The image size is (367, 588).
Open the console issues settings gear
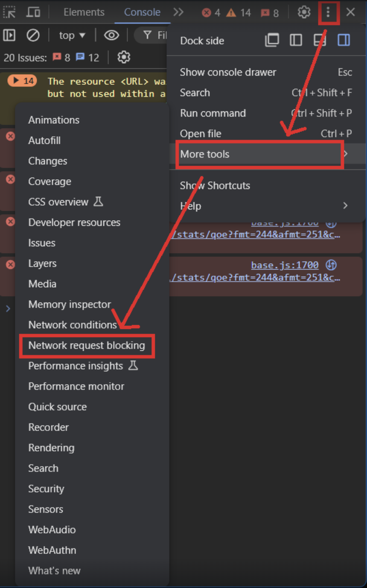[x=124, y=57]
